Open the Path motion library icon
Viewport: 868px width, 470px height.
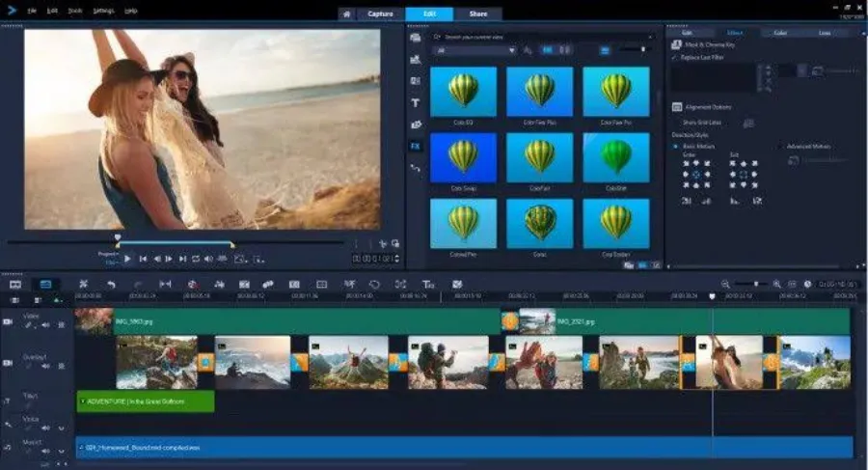click(x=416, y=168)
